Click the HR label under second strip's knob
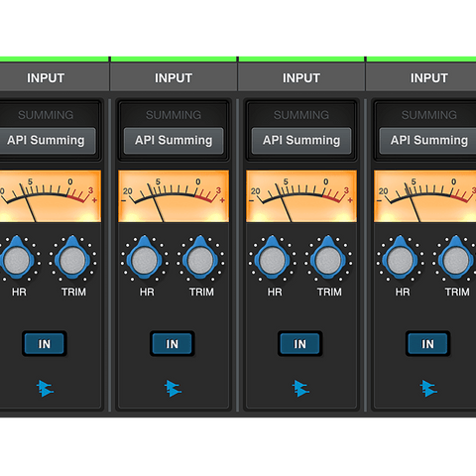476x476 pixels. [x=147, y=292]
